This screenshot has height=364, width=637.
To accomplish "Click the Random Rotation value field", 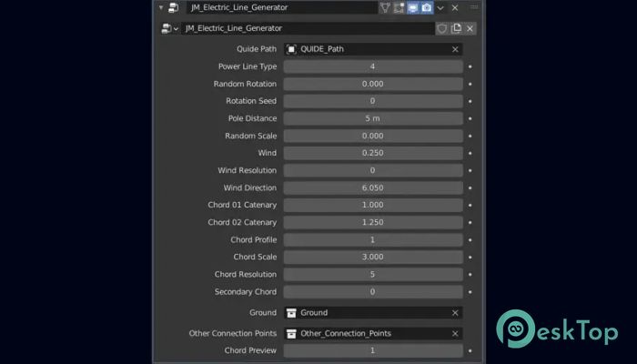I will 373,84.
